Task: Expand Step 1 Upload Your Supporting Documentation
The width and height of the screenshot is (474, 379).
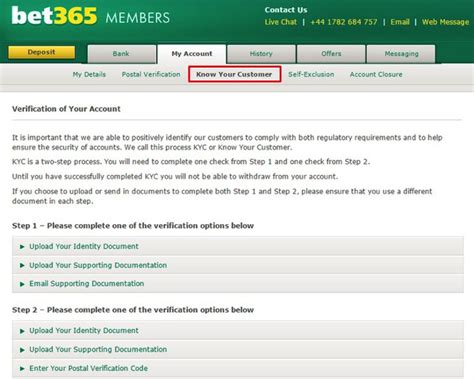Action: [238, 265]
